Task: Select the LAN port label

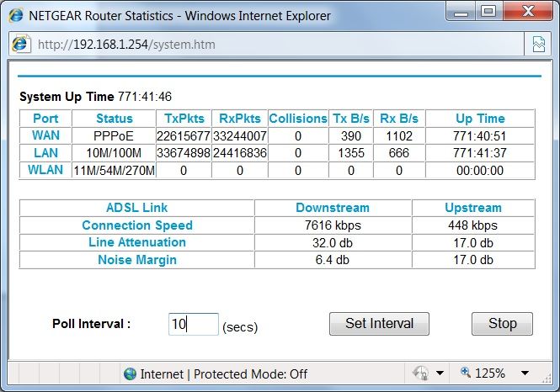Action: coord(45,153)
